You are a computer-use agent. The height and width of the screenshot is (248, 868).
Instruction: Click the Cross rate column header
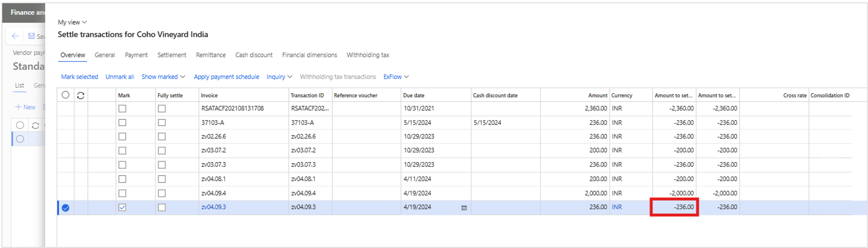795,96
